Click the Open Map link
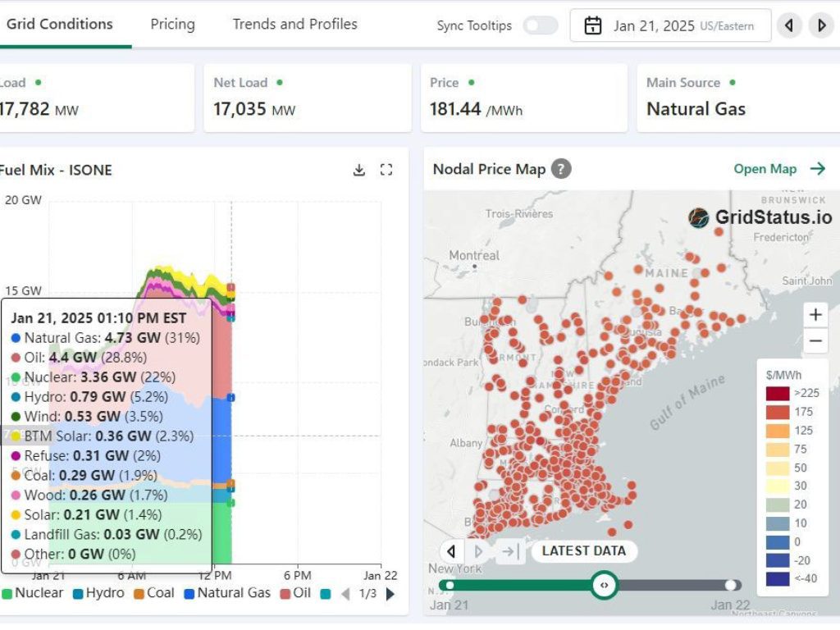 pyautogui.click(x=779, y=169)
